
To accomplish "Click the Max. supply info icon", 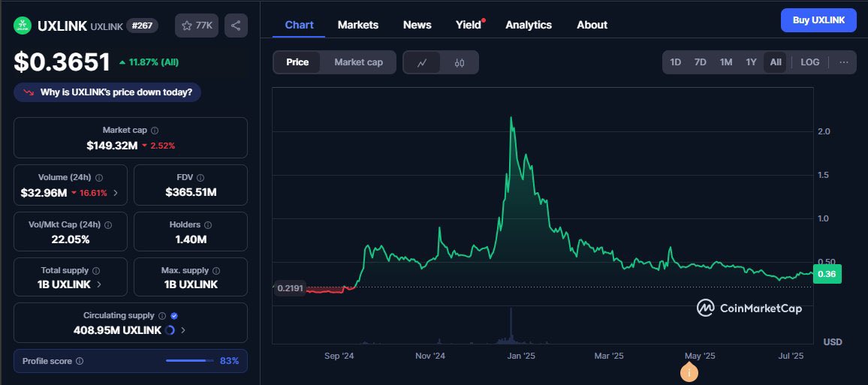I will 216,270.
